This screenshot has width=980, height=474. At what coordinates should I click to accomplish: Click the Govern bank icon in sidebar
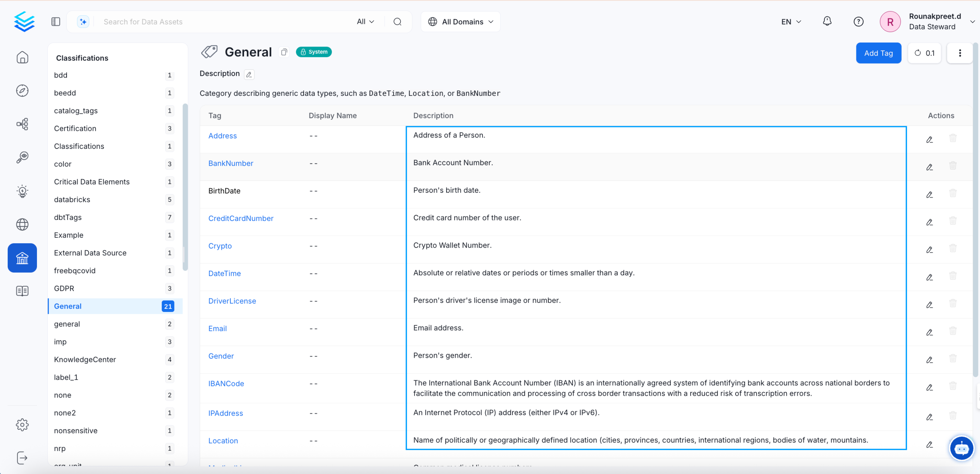pos(22,258)
